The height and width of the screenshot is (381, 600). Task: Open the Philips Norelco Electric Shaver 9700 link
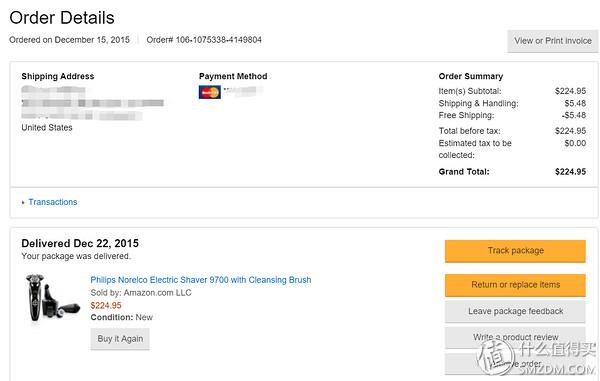[x=201, y=280]
